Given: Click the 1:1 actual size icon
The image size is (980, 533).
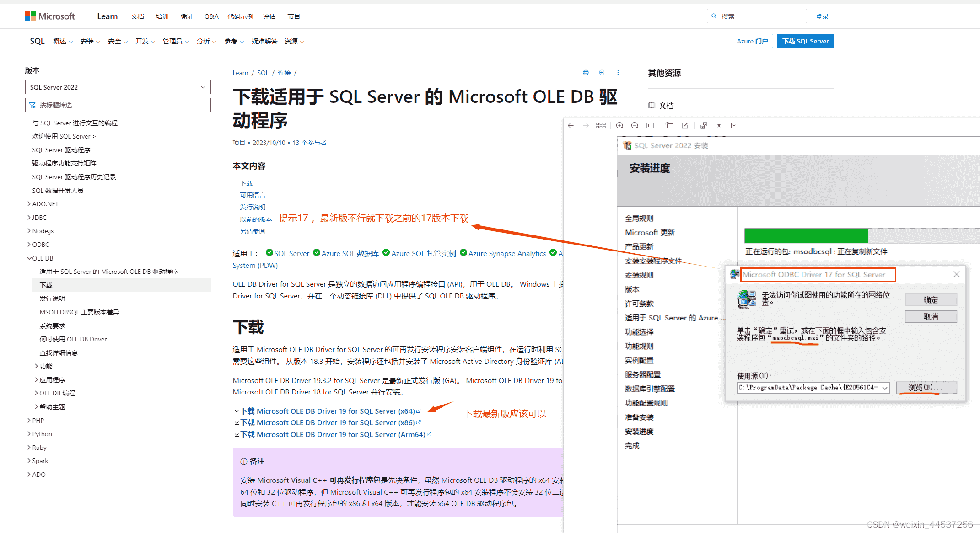Looking at the screenshot, I should click(x=650, y=126).
